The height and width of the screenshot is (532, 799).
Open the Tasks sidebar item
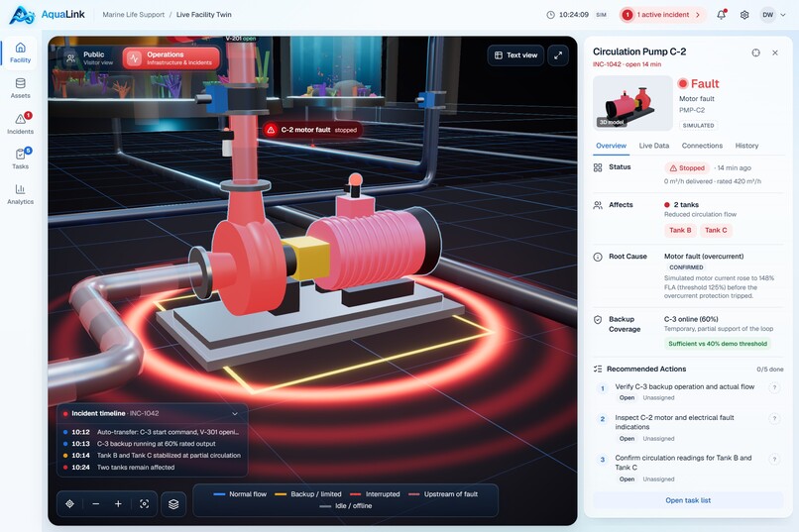pos(21,159)
